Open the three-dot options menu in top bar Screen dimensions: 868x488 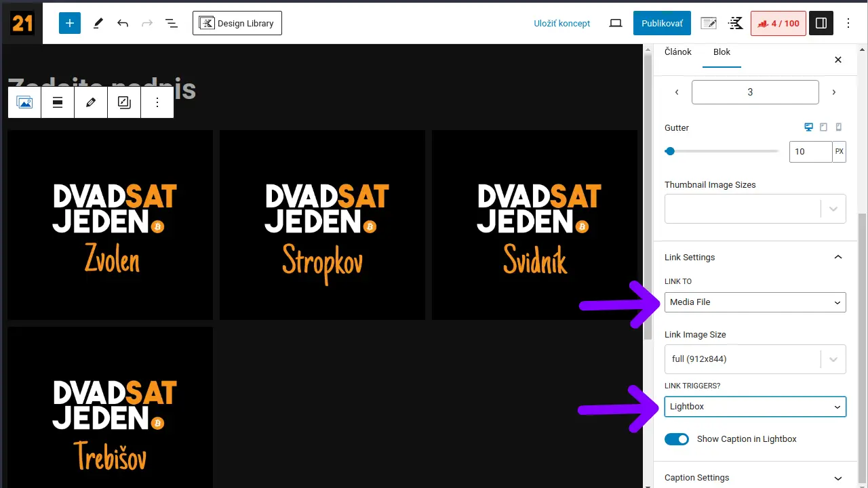(x=848, y=23)
